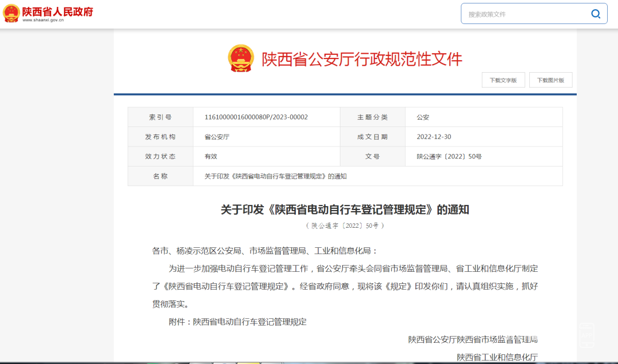Click the national emblem in site logo
Screen dimensions: 618x364
11,13
